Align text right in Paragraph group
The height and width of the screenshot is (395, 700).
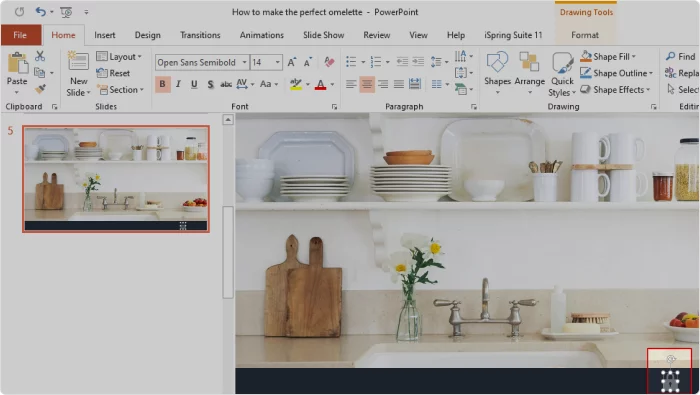(x=383, y=84)
